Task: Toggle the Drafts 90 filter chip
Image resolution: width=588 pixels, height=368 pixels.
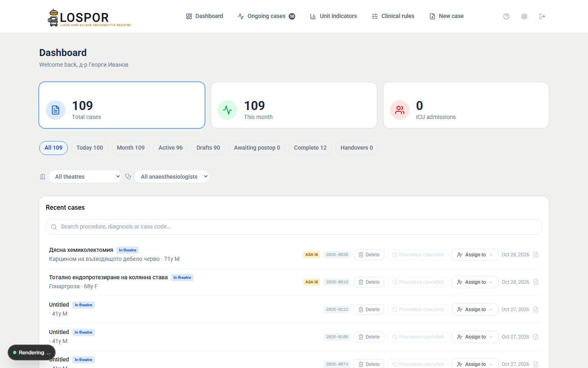Action: (208, 148)
